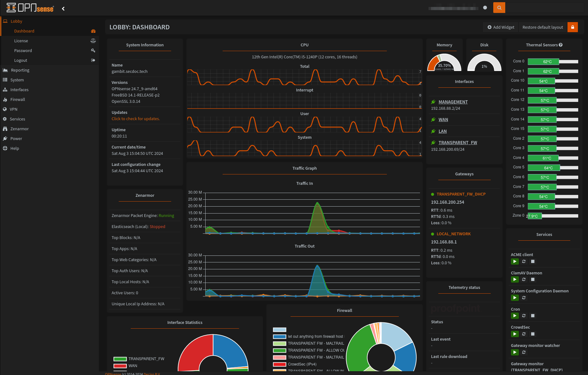Restart the ACME client service
Screen dimensions: 588x375
524,261
